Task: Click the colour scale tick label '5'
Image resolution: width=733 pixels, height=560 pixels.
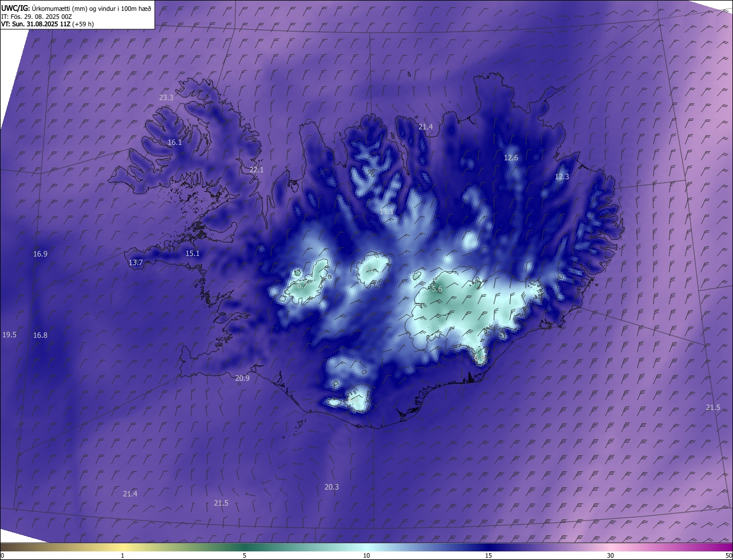Action: pyautogui.click(x=245, y=555)
